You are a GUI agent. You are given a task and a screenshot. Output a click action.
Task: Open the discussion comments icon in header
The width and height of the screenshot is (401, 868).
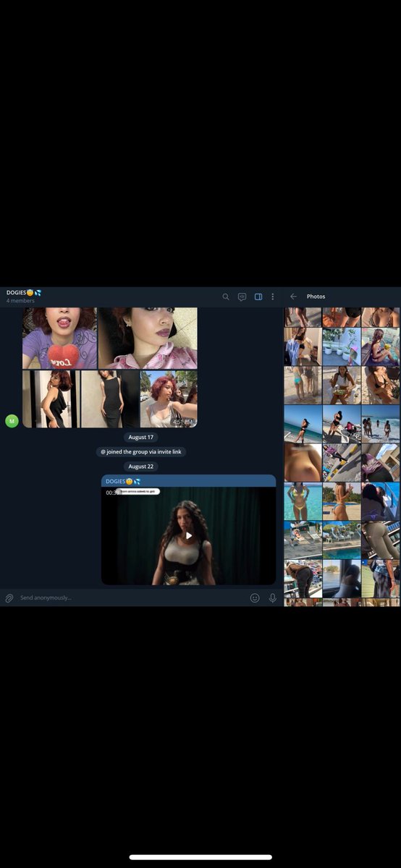point(242,297)
